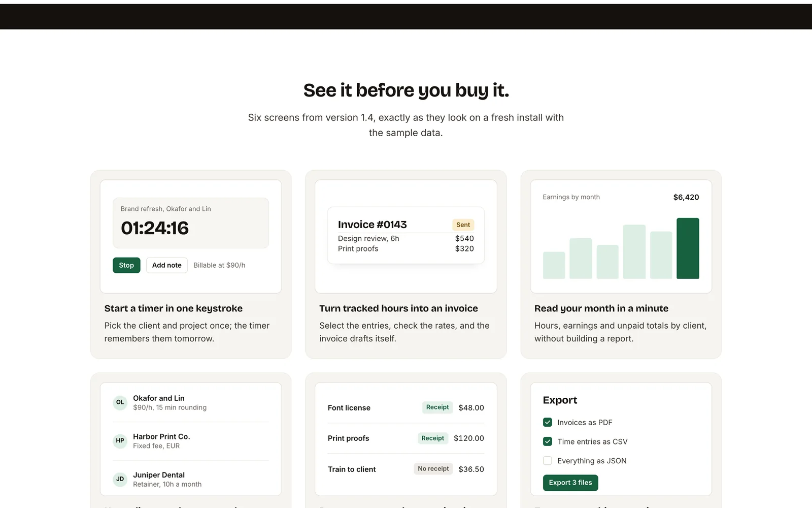The image size is (812, 508).
Task: Select the "Font license" expense name
Action: (x=349, y=408)
